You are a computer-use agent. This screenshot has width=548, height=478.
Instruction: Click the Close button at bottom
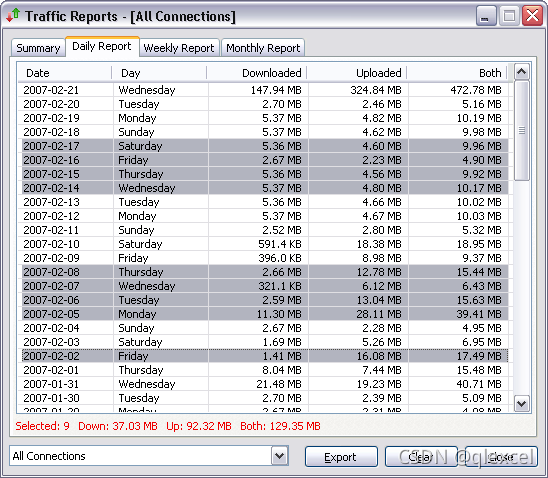tap(501, 456)
